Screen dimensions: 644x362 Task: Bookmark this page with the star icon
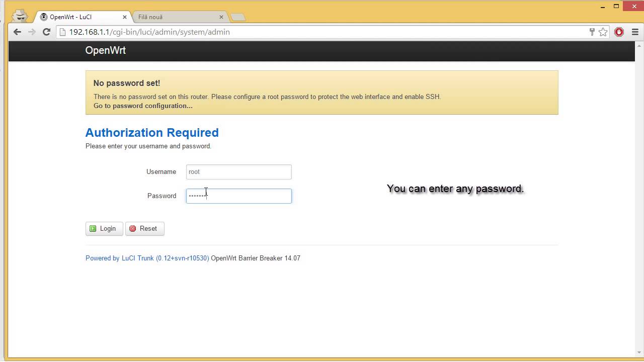coord(603,32)
